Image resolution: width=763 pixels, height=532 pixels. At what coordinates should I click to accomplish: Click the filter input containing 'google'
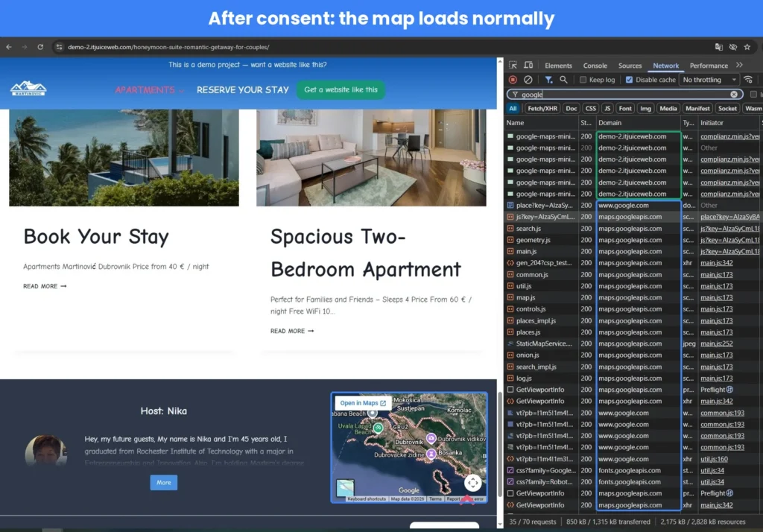coord(624,95)
